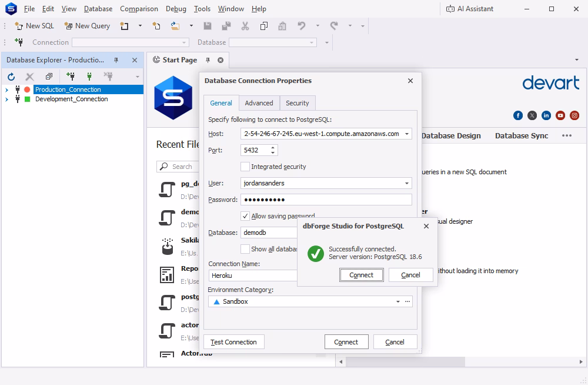Click the Undo arrow icon in toolbar
This screenshot has width=588, height=385.
click(x=301, y=25)
